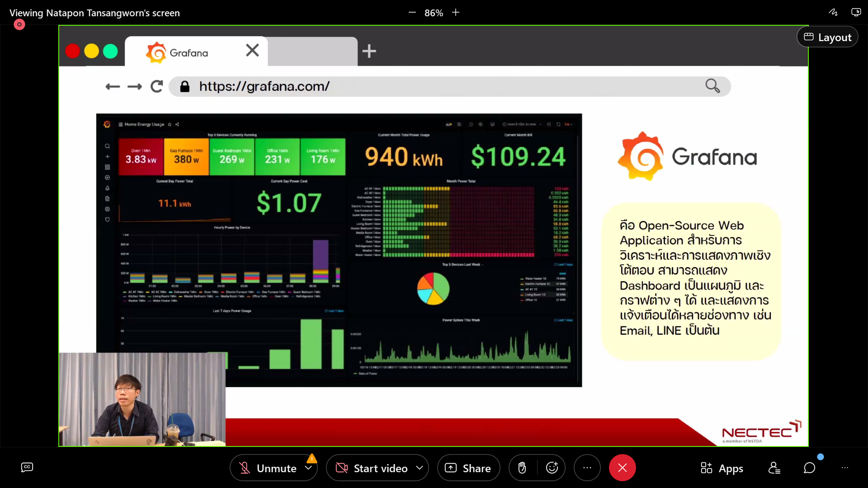Close the Grafana tab with the X
868x488 pixels.
pos(252,50)
